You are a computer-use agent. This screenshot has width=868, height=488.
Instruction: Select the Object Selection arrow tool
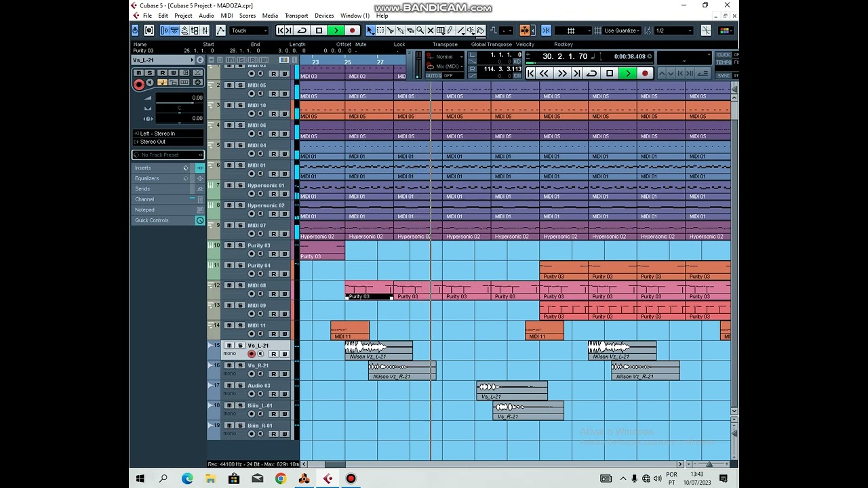371,30
